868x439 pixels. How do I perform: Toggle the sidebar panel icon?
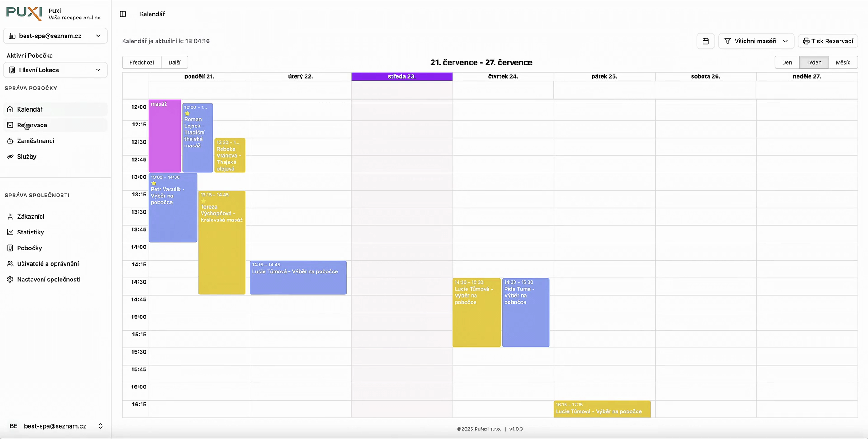click(123, 14)
